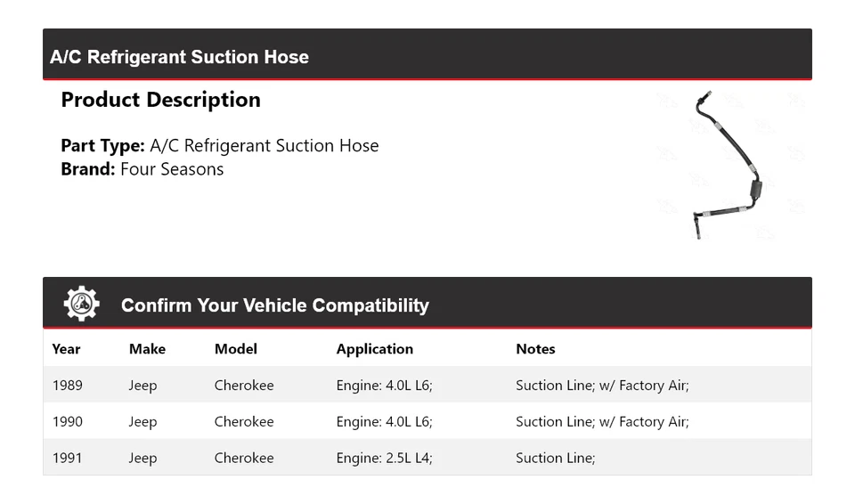Select the 1989 year row
Viewport: 855px width, 504px height.
pyautogui.click(x=67, y=386)
